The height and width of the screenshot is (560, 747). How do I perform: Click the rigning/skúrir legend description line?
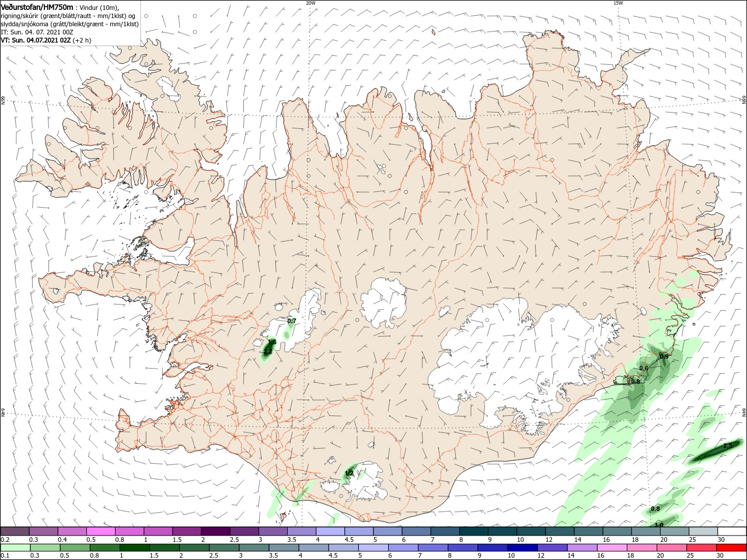point(68,16)
